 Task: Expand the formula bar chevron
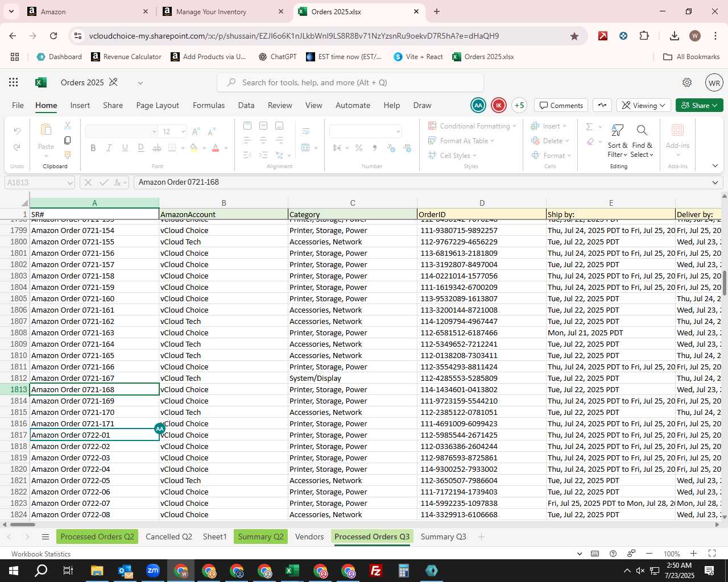715,182
